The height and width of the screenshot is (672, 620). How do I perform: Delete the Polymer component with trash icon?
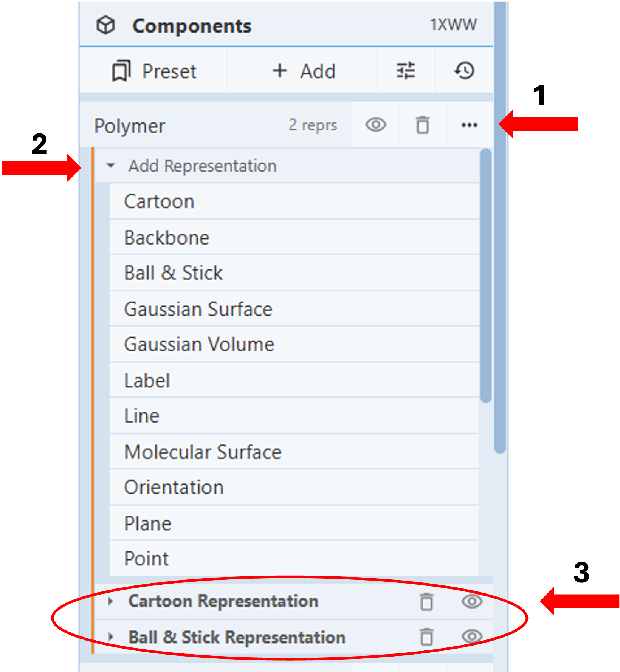pos(423,125)
